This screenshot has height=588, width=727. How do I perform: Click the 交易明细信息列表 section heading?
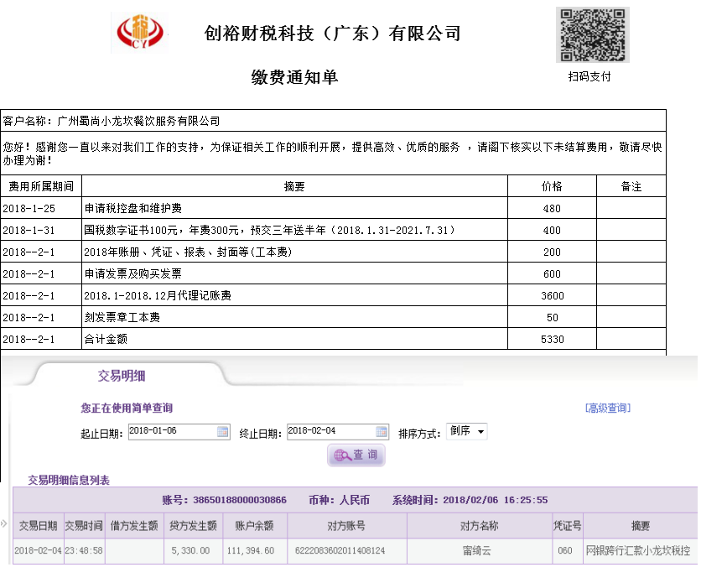point(69,480)
